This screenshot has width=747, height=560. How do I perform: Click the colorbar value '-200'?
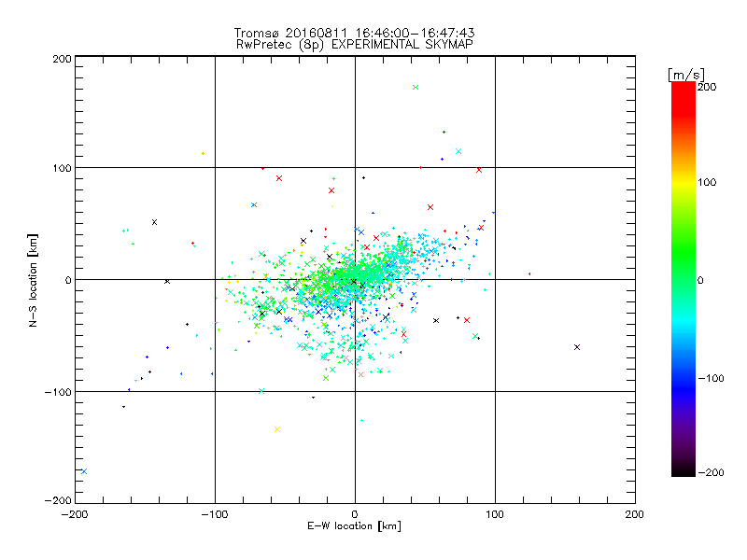pos(711,472)
